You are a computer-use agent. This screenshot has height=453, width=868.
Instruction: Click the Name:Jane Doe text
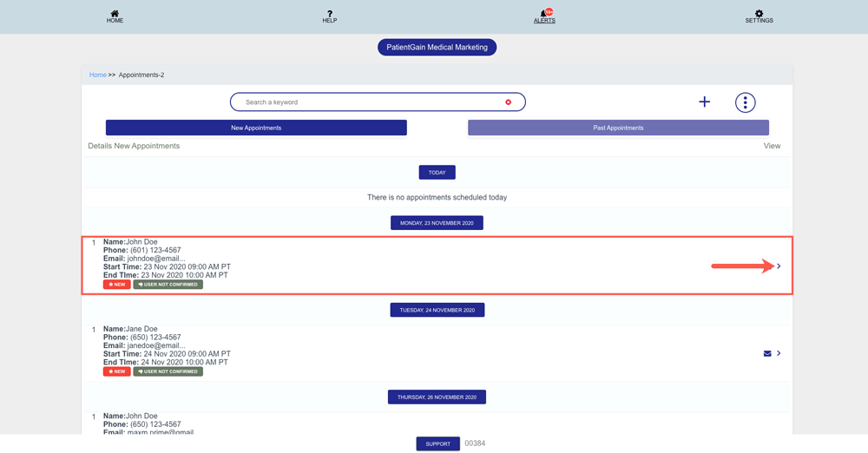[x=130, y=328]
